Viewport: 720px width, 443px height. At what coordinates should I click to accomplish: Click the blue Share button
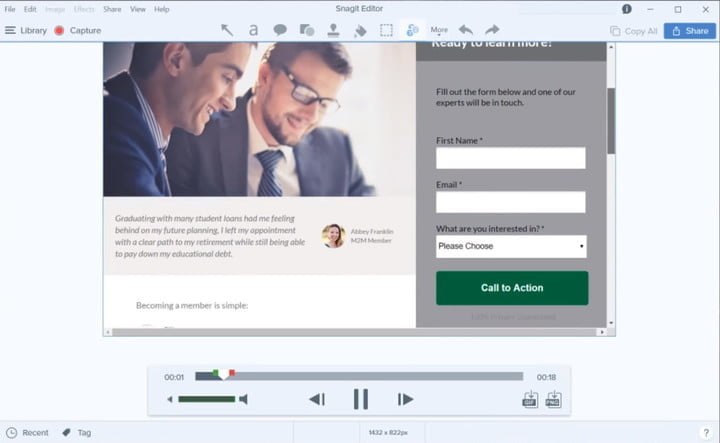pyautogui.click(x=689, y=31)
